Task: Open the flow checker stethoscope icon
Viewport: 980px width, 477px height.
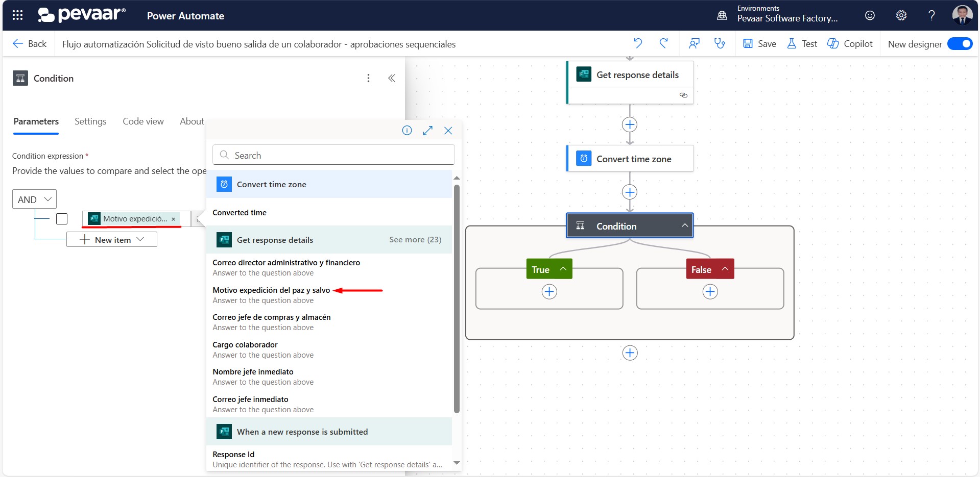Action: (x=720, y=43)
